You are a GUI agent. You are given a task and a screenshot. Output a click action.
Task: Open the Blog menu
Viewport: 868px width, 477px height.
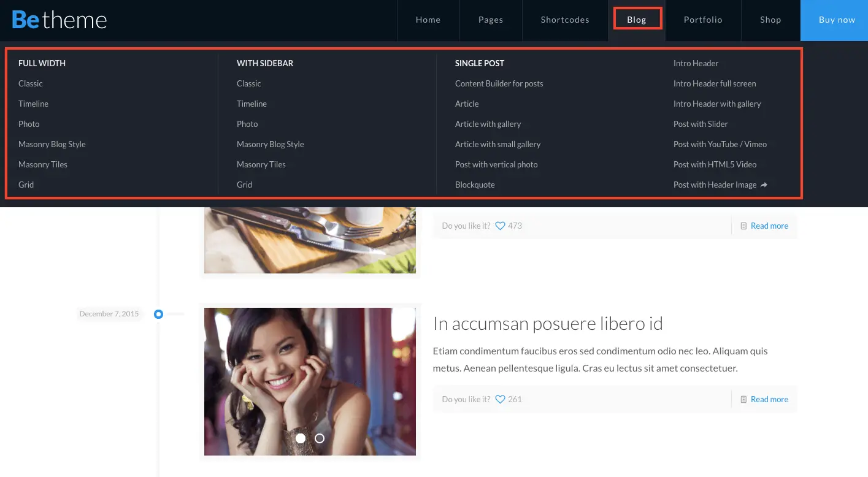pos(637,20)
